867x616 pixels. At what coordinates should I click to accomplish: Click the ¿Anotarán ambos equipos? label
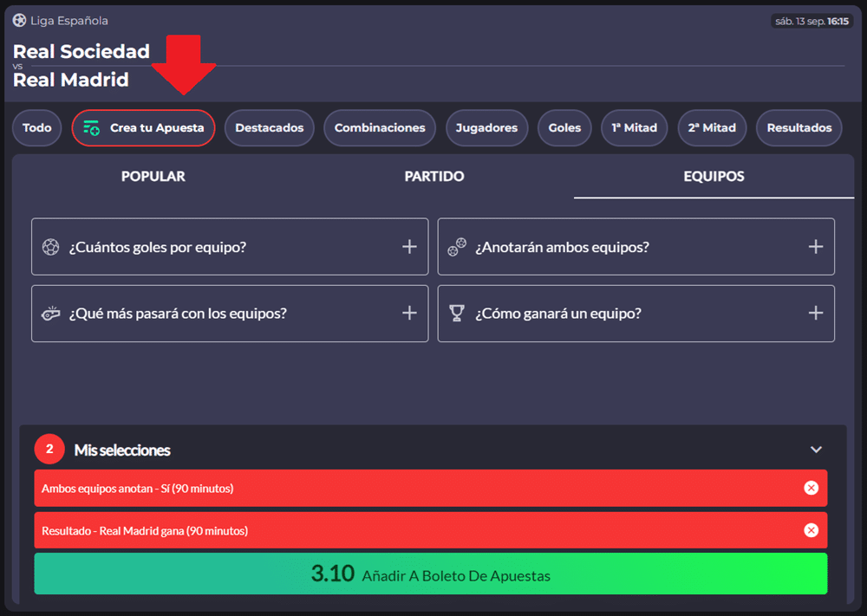pos(563,247)
